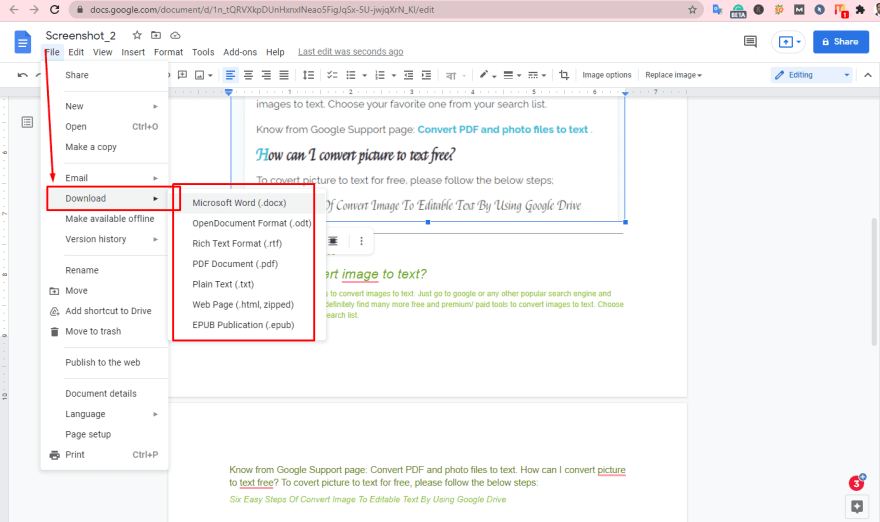Click the blue Share button

(x=841, y=42)
